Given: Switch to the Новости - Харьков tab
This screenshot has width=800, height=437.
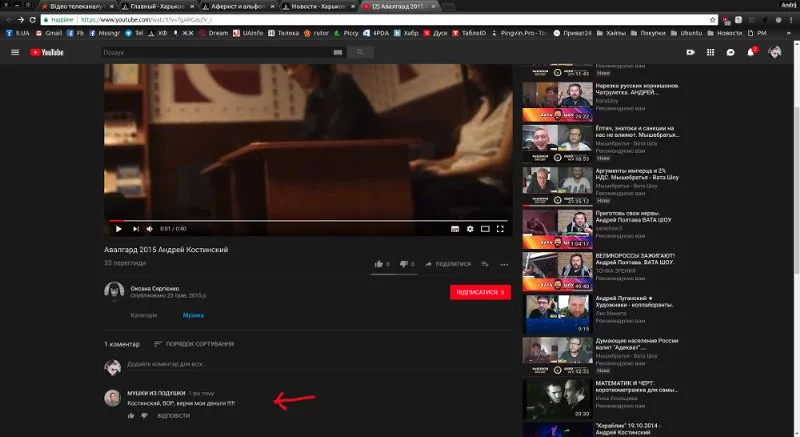Looking at the screenshot, I should (317, 6).
